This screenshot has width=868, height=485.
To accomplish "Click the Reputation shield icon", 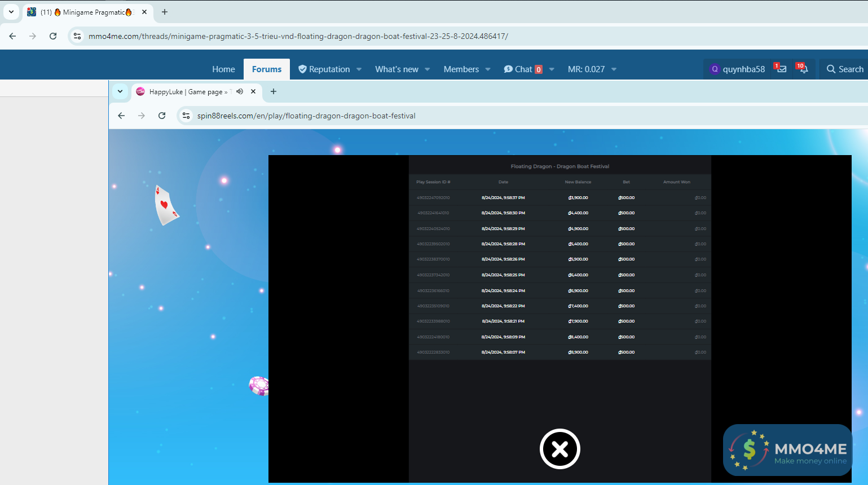I will click(x=302, y=69).
